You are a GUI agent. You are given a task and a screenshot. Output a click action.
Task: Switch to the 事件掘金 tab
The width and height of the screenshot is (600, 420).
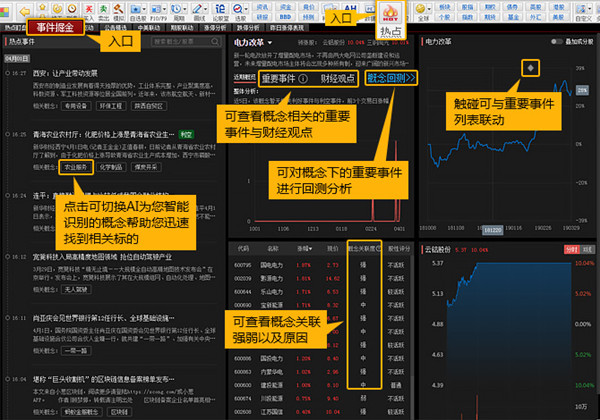click(x=55, y=27)
